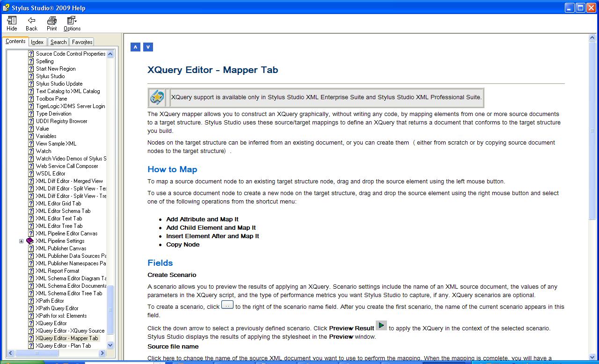The height and width of the screenshot is (364, 599).
Task: Click the scenario browse button in the text
Action: (x=227, y=305)
